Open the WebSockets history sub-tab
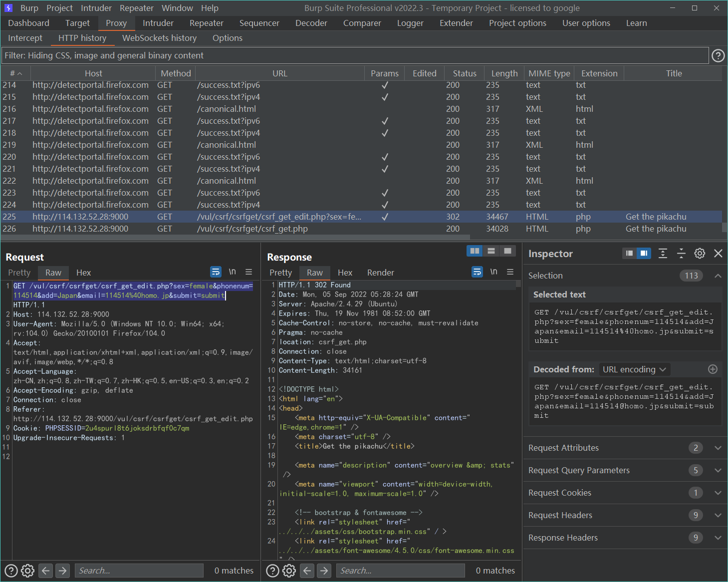 point(159,38)
